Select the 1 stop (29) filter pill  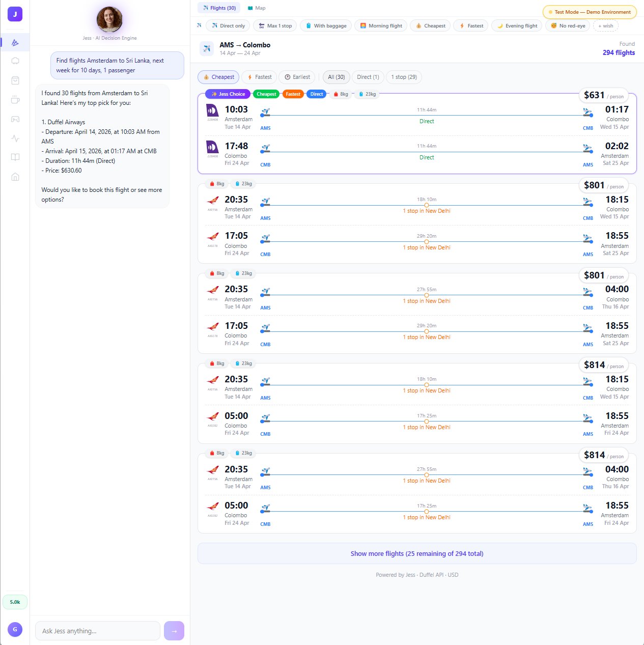(x=404, y=77)
